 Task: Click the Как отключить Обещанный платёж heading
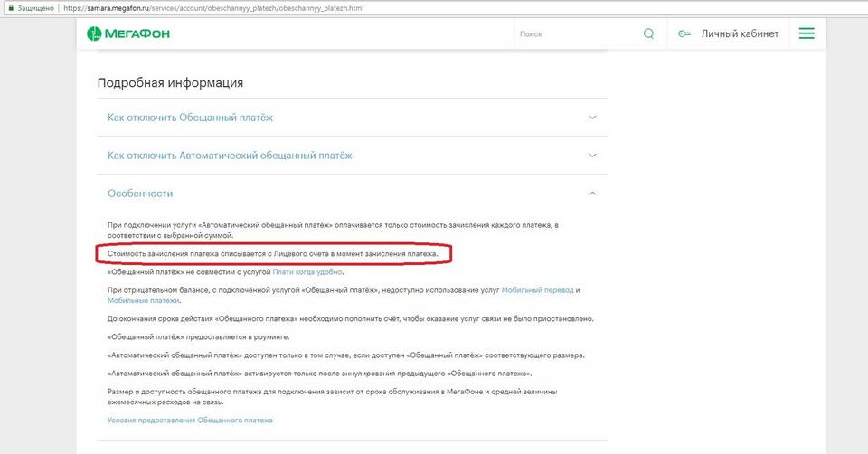pos(190,118)
